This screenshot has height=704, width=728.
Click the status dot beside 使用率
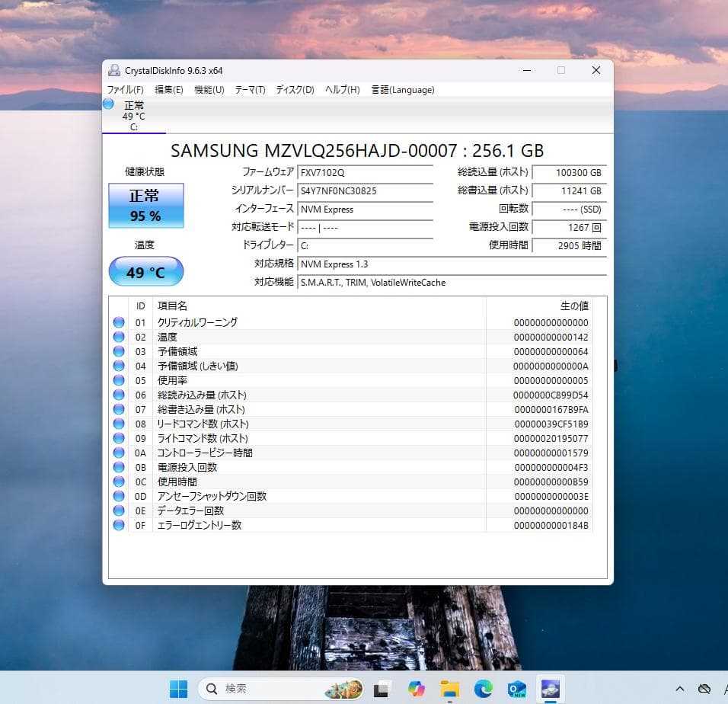pos(119,380)
